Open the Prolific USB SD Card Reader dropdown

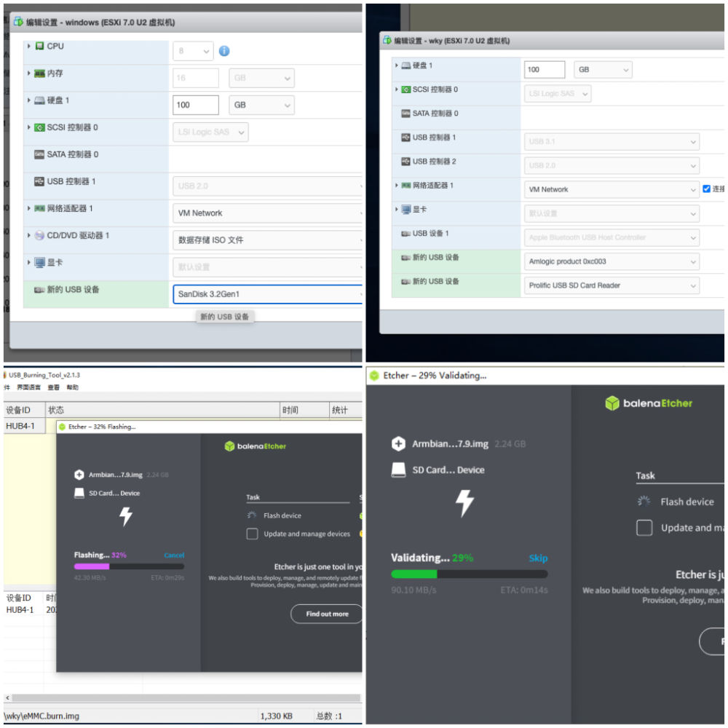point(612,285)
